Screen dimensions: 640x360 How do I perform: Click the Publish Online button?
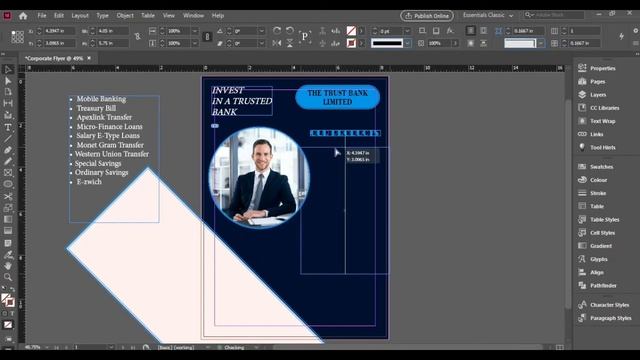coord(427,16)
